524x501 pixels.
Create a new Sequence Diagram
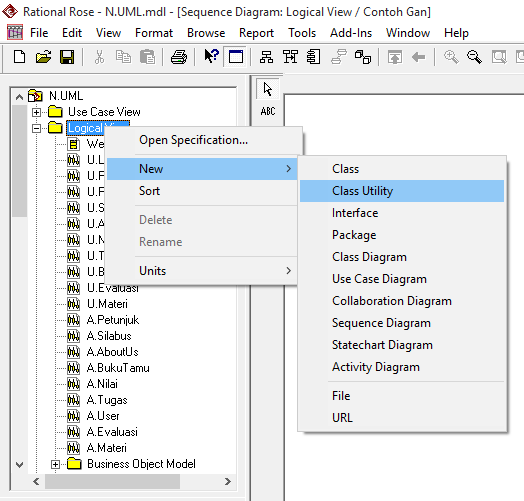tap(402, 323)
